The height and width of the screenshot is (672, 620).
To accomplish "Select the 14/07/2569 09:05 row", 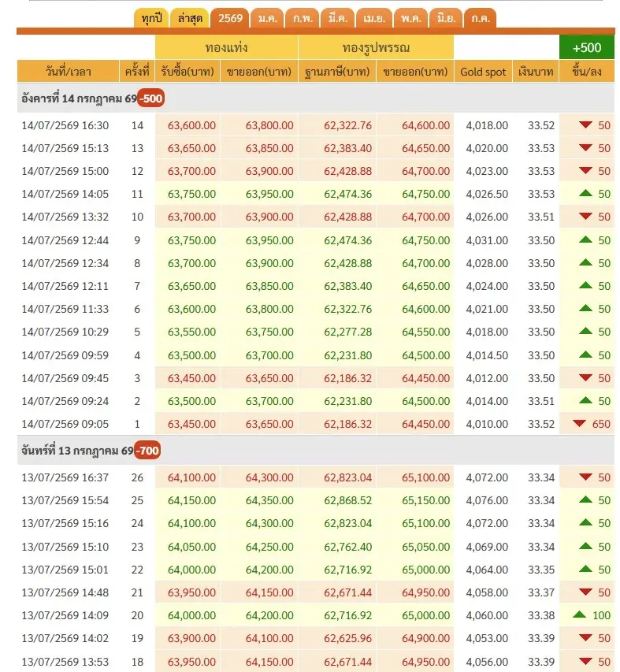I will click(316, 424).
